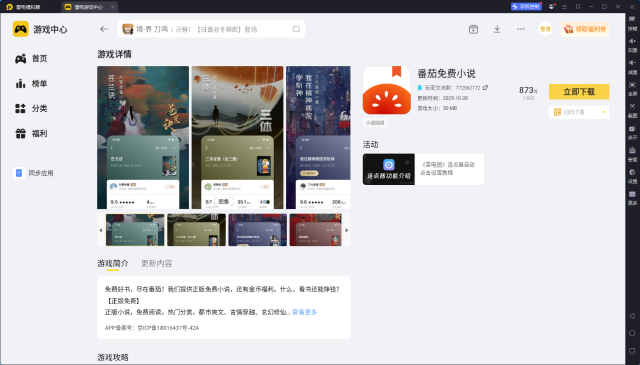Select the purple third thumbnail
Viewport: 640px width, 365px height.
258,230
